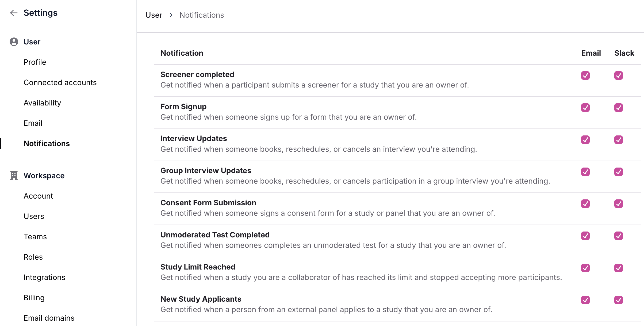The width and height of the screenshot is (644, 326).
Task: Navigate to Billing settings
Action: coord(34,298)
